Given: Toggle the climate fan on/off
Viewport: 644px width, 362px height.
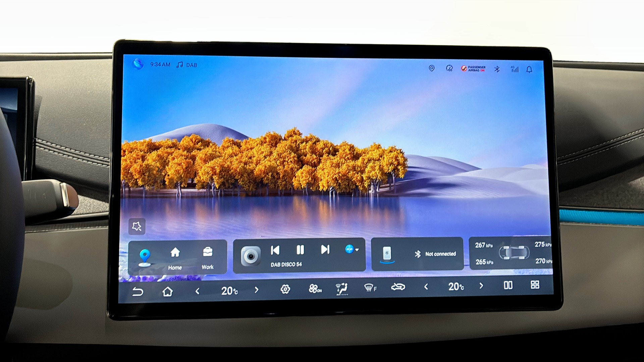Looking at the screenshot, I should (x=315, y=289).
